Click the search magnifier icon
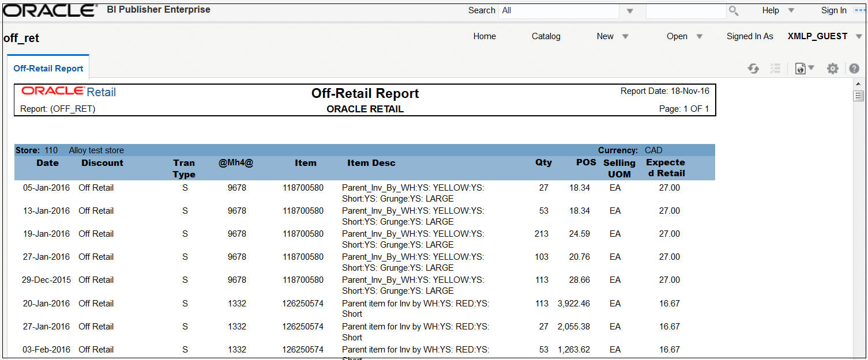Image resolution: width=868 pixels, height=360 pixels. click(x=734, y=10)
